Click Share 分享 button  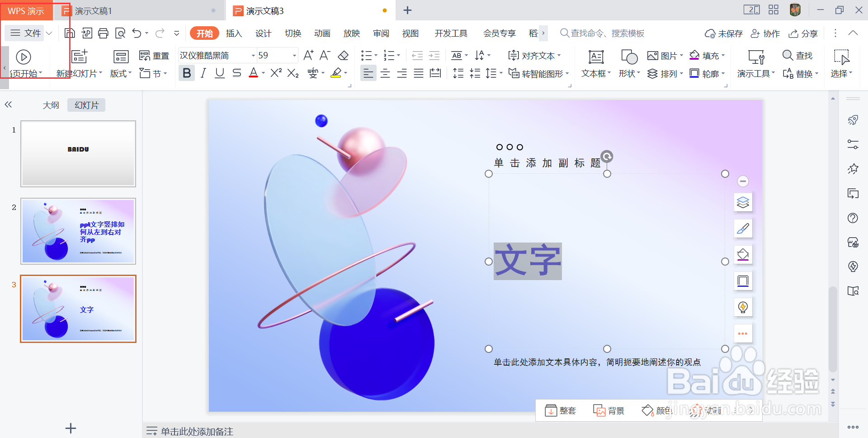[803, 33]
